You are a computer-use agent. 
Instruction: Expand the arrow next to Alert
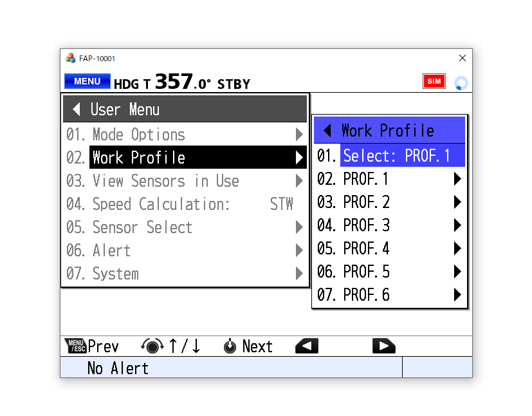click(299, 251)
